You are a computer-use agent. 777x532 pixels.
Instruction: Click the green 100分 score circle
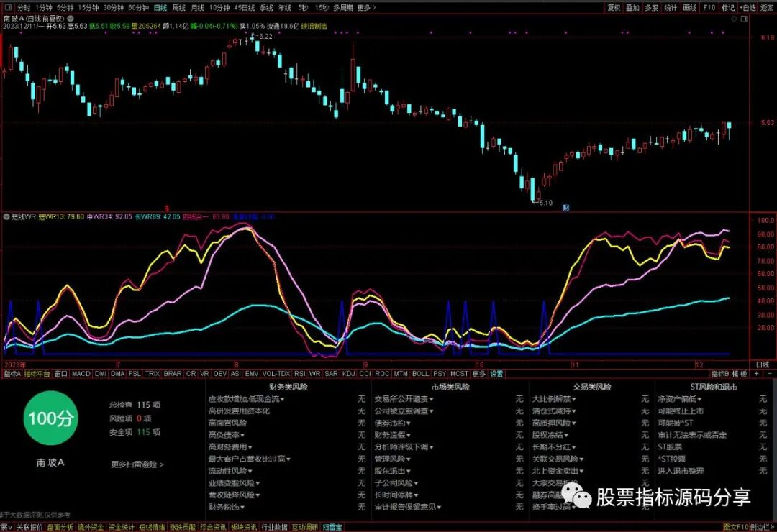pyautogui.click(x=50, y=418)
